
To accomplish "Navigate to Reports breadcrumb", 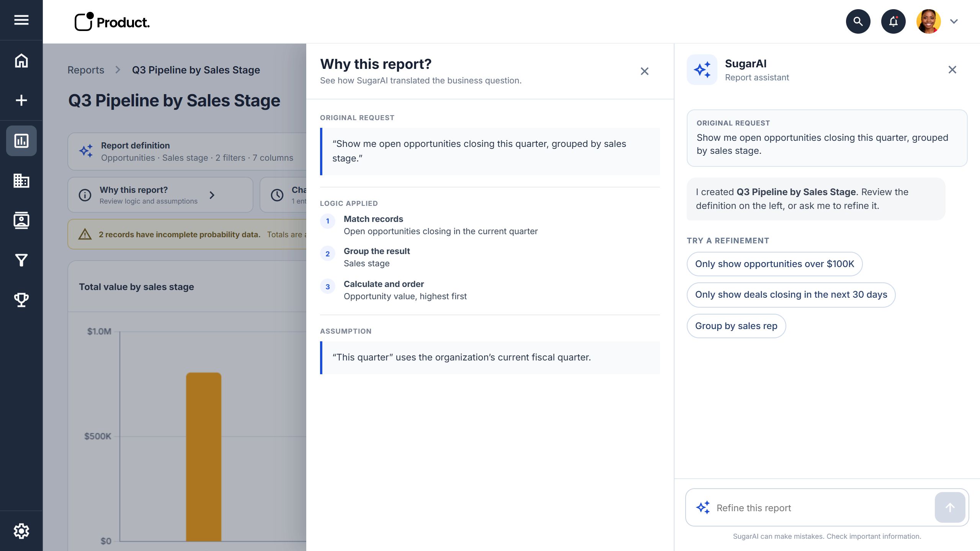I will [86, 70].
